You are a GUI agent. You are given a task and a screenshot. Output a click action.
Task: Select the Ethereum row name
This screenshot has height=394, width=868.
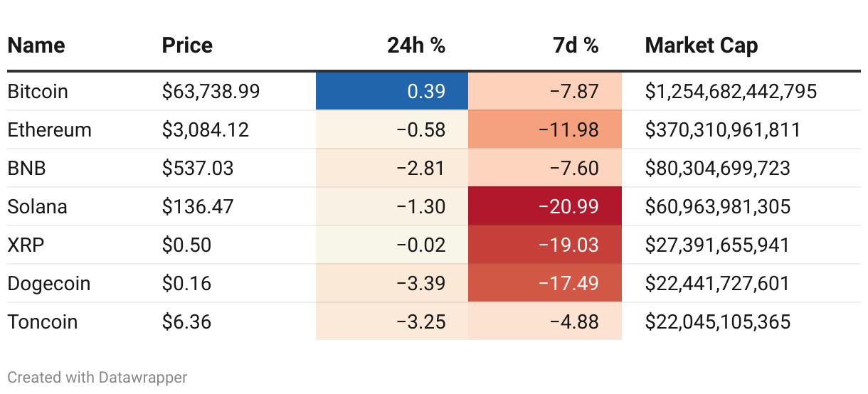click(x=50, y=130)
